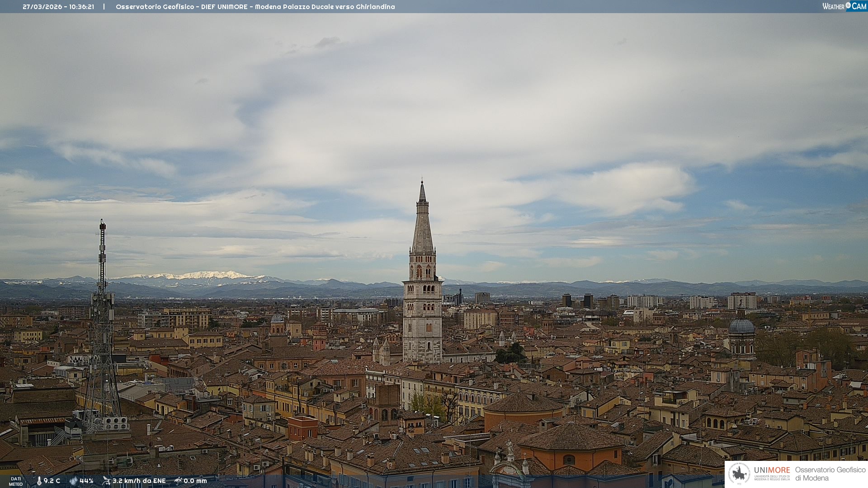The image size is (868, 488).
Task: Click the thermometer temperature icon
Action: (x=39, y=481)
